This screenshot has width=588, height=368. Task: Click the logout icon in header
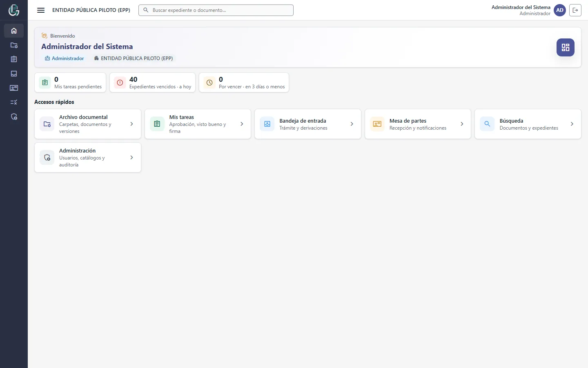(575, 10)
